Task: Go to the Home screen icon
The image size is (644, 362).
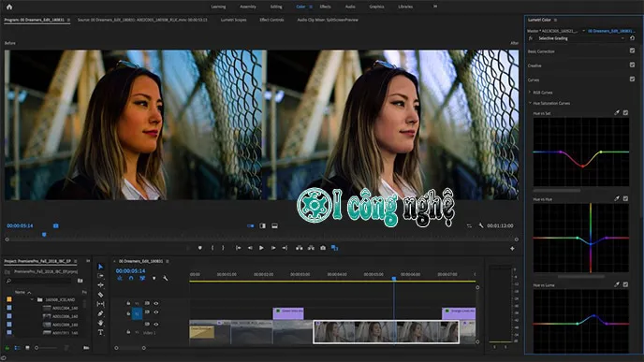Action: (9, 7)
